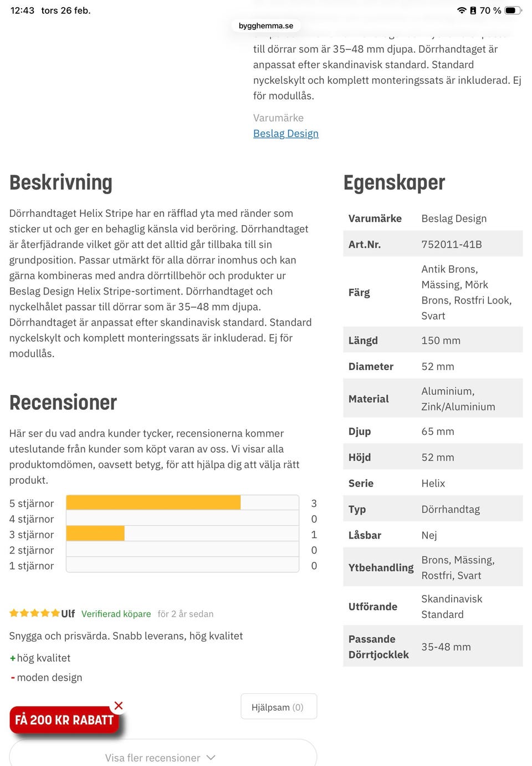The image size is (532, 766).
Task: Tap the Wi-Fi icon in status bar
Action: [461, 11]
